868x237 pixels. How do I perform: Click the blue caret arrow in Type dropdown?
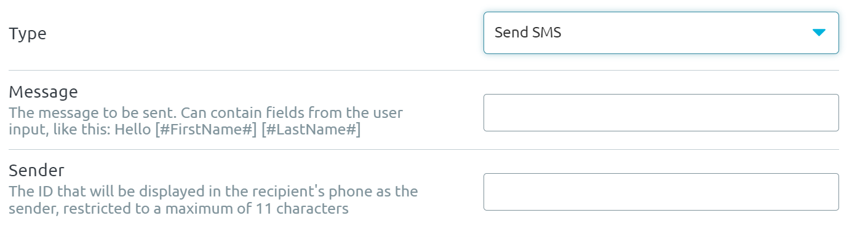pyautogui.click(x=818, y=33)
